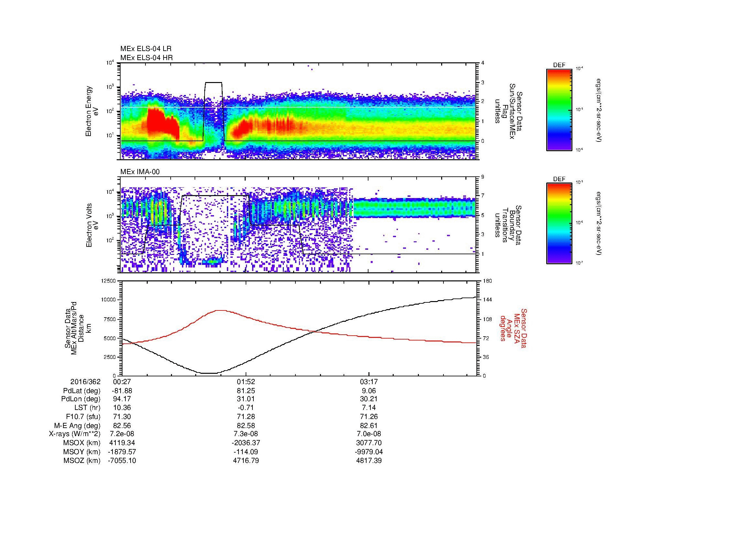Click the M-E Ang (deg) row label
The width and height of the screenshot is (756, 534).
point(77,425)
